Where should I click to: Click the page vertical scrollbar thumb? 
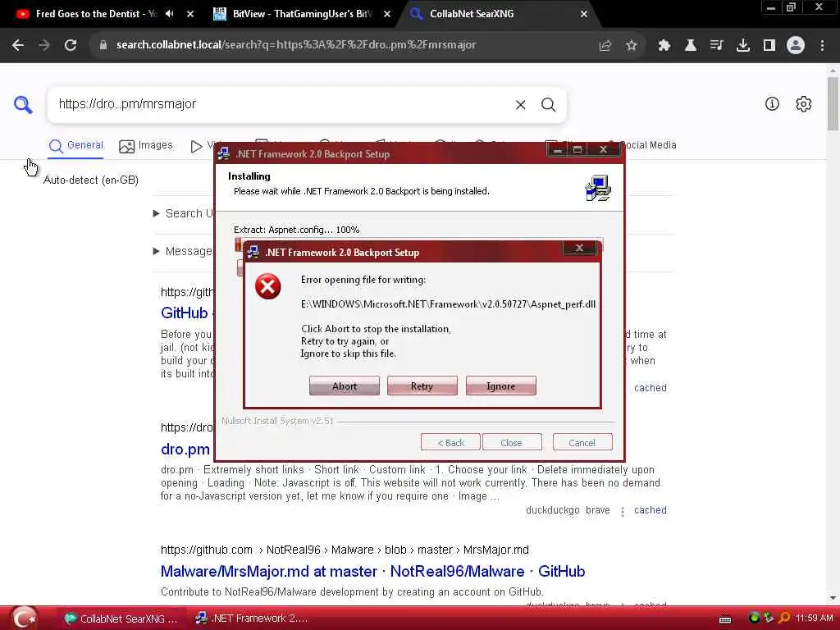pyautogui.click(x=833, y=104)
